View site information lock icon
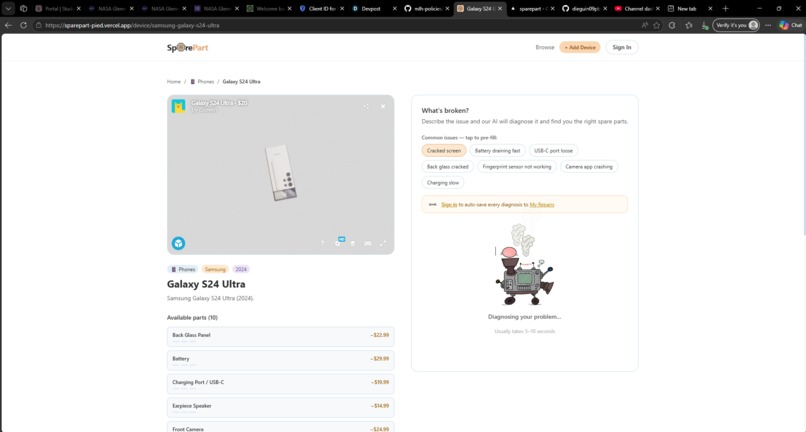The height and width of the screenshot is (432, 806). (x=39, y=25)
